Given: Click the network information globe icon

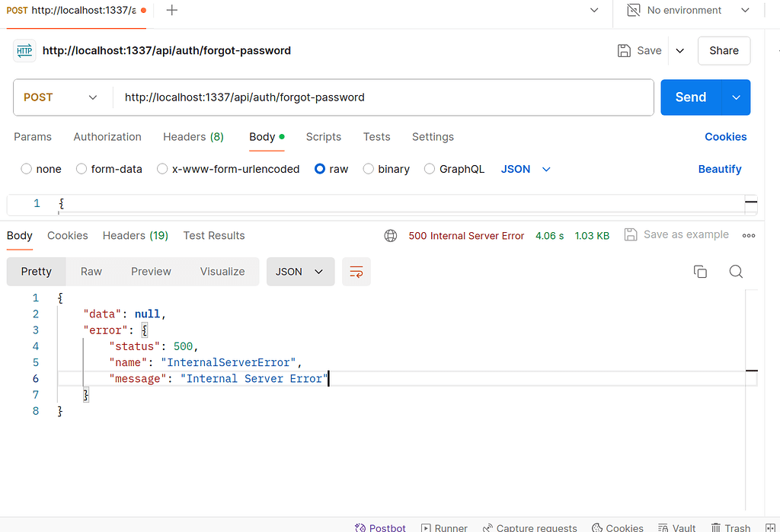Looking at the screenshot, I should point(391,236).
